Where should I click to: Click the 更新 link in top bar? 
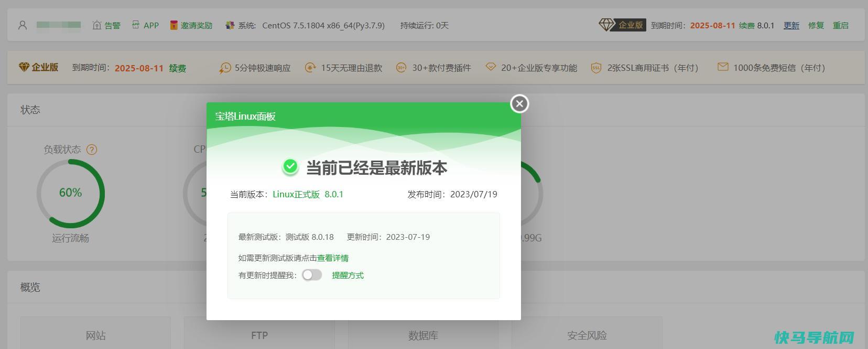[x=791, y=25]
